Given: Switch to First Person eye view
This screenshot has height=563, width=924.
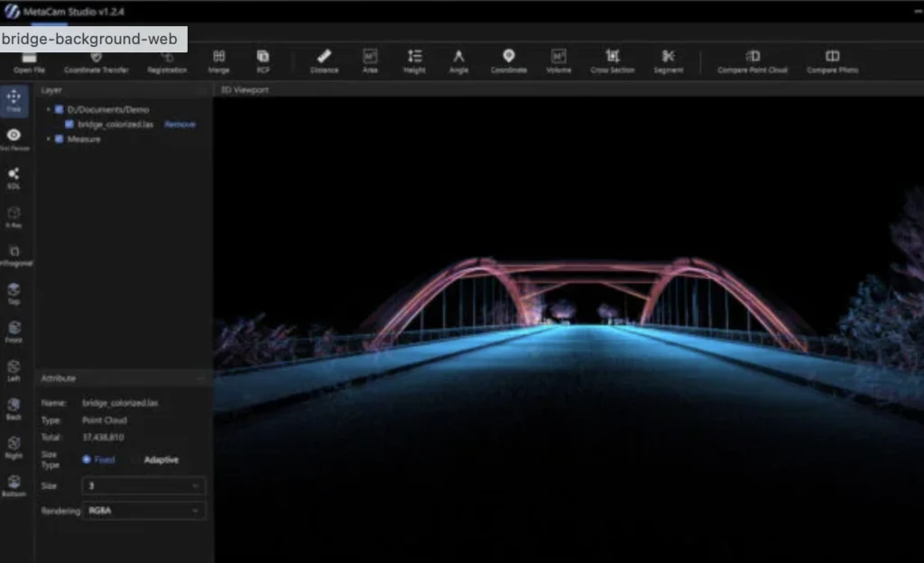Looking at the screenshot, I should 14,140.
